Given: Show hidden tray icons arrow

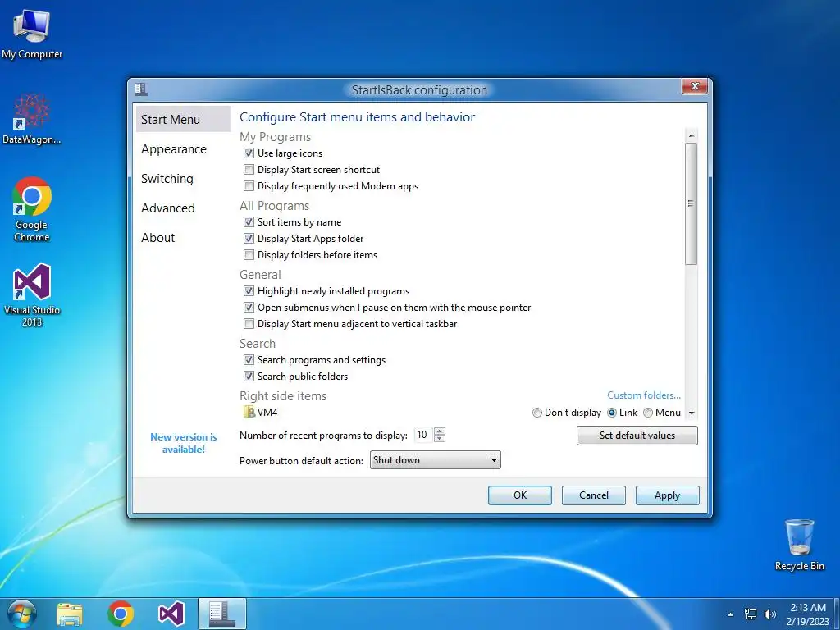Looking at the screenshot, I should pos(730,614).
